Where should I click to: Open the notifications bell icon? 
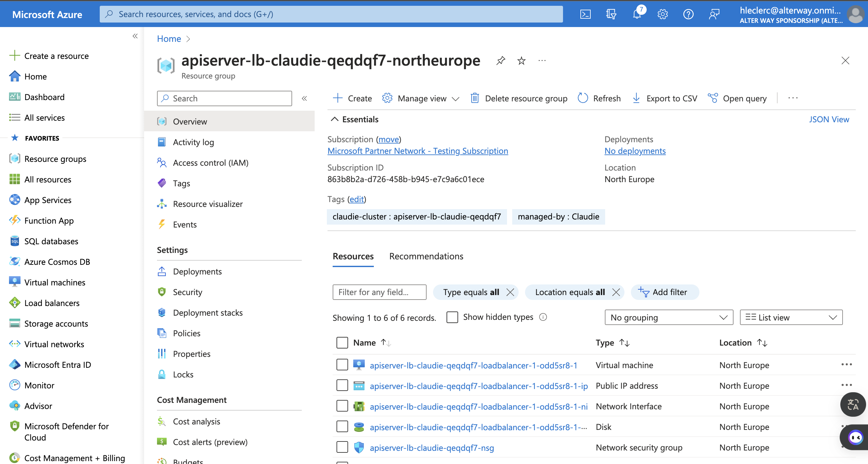[637, 14]
